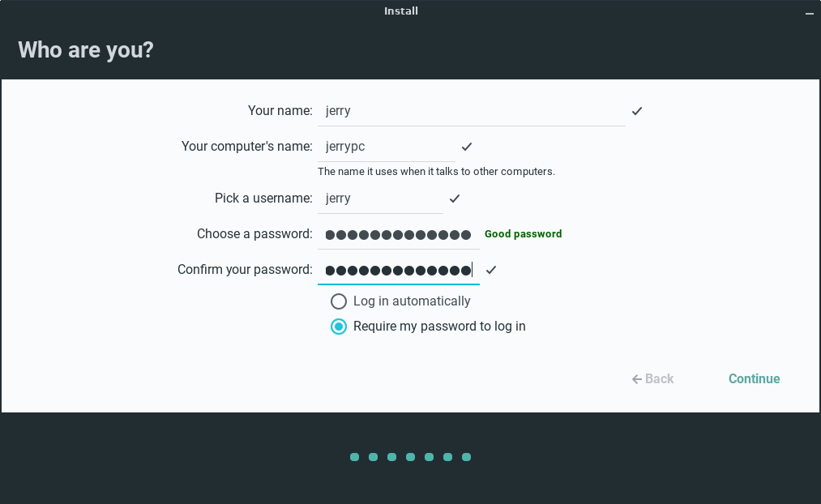The height and width of the screenshot is (504, 821).
Task: Choose Require my password to log in
Action: [339, 327]
